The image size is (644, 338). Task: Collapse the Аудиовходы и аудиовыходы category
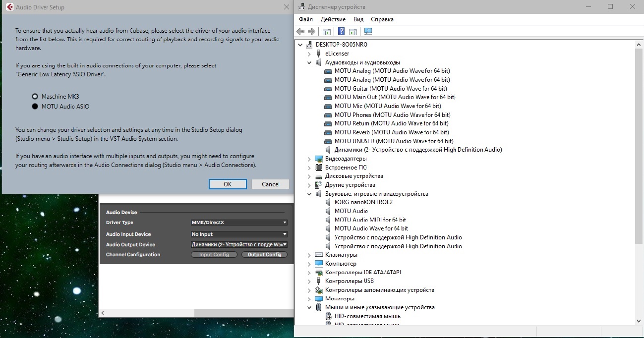[x=309, y=62]
